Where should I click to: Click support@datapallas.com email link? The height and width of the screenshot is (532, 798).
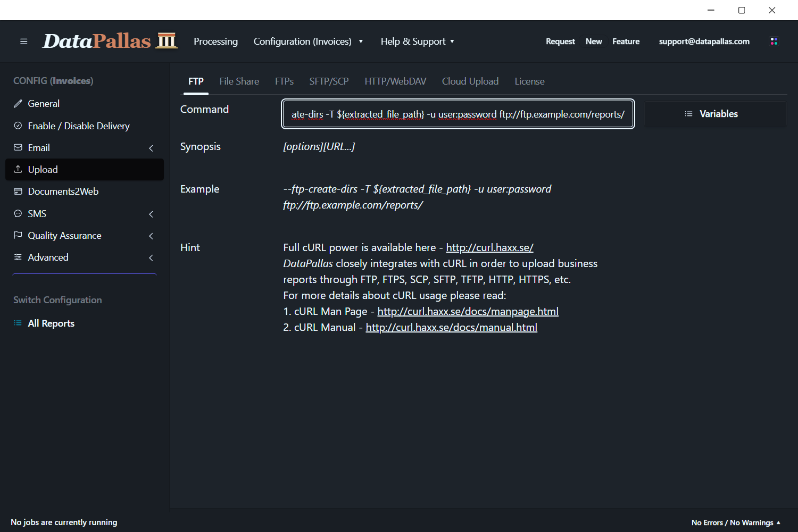(x=704, y=41)
